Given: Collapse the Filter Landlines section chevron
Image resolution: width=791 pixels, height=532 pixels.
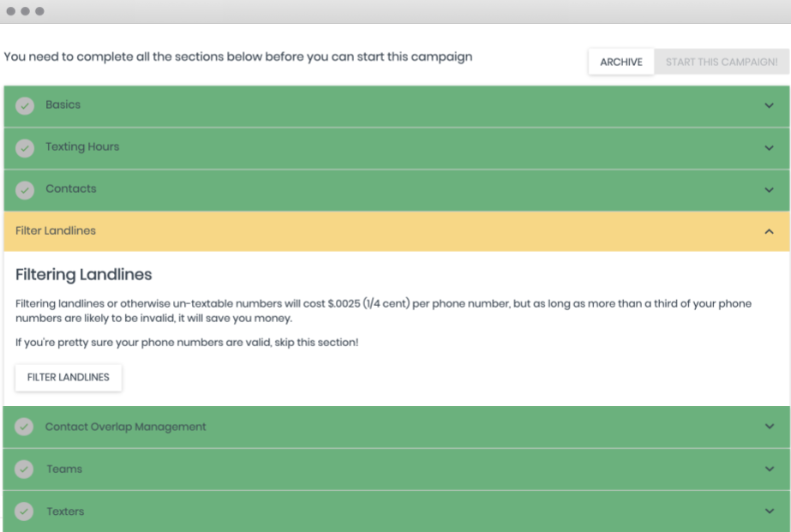Looking at the screenshot, I should coord(769,231).
